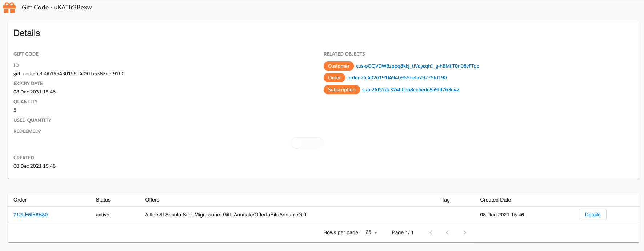The height and width of the screenshot is (251, 644).
Task: Open the related order-2fc4026 link
Action: (397, 77)
